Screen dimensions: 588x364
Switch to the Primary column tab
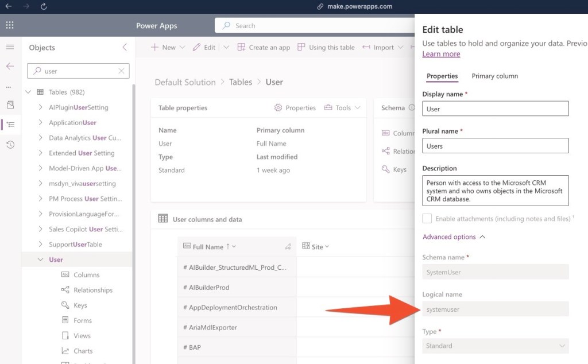(494, 76)
